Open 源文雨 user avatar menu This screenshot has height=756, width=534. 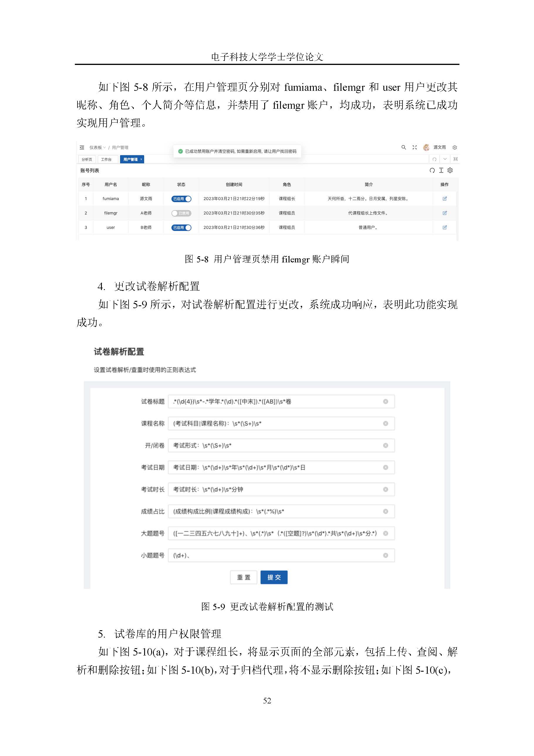pyautogui.click(x=435, y=147)
